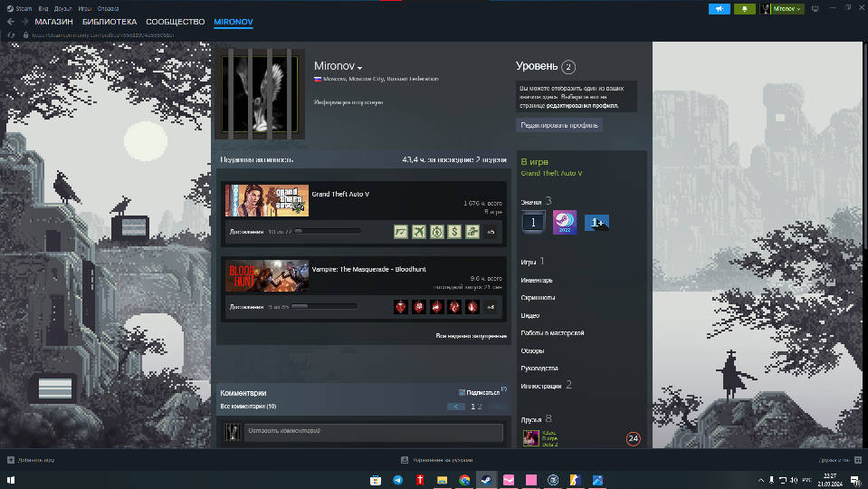Click the lock icon beside the URL
This screenshot has height=489, width=868.
[x=25, y=35]
